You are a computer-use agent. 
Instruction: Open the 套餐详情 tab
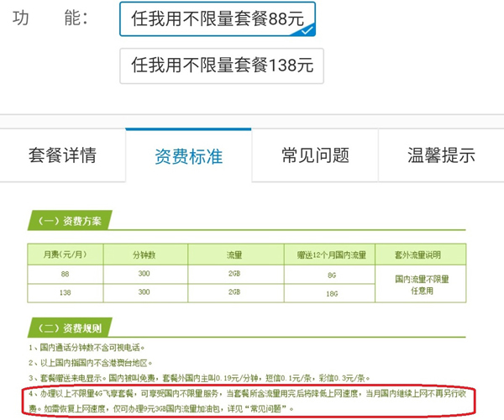coord(63,155)
